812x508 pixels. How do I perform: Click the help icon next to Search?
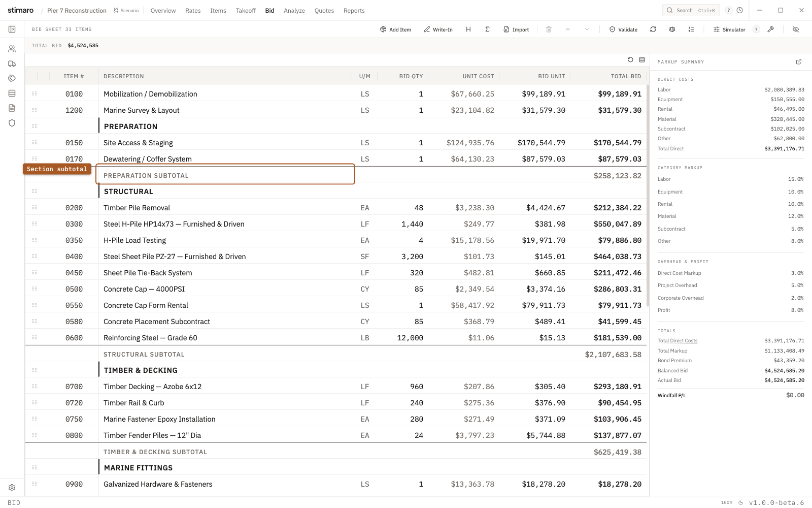pyautogui.click(x=729, y=10)
